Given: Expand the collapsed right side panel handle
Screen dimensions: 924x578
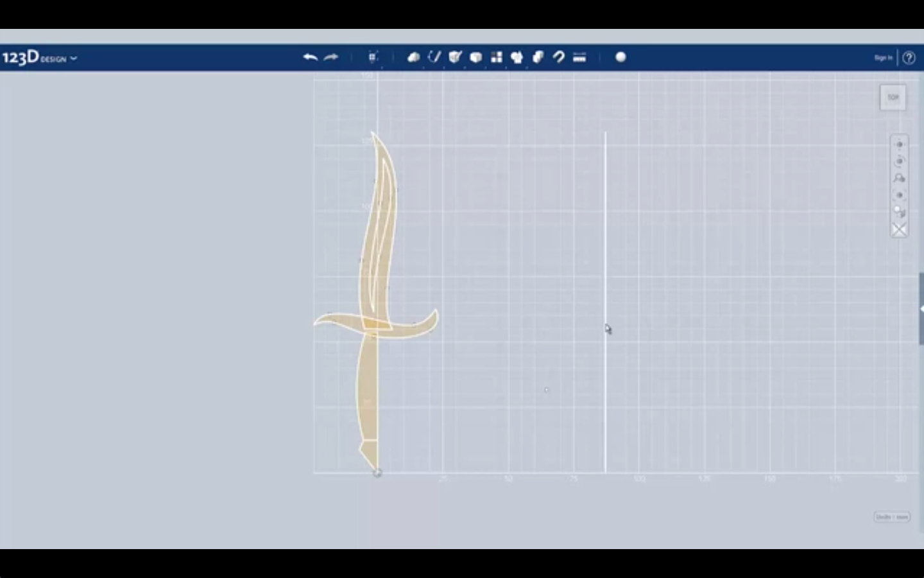Looking at the screenshot, I should pos(921,309).
